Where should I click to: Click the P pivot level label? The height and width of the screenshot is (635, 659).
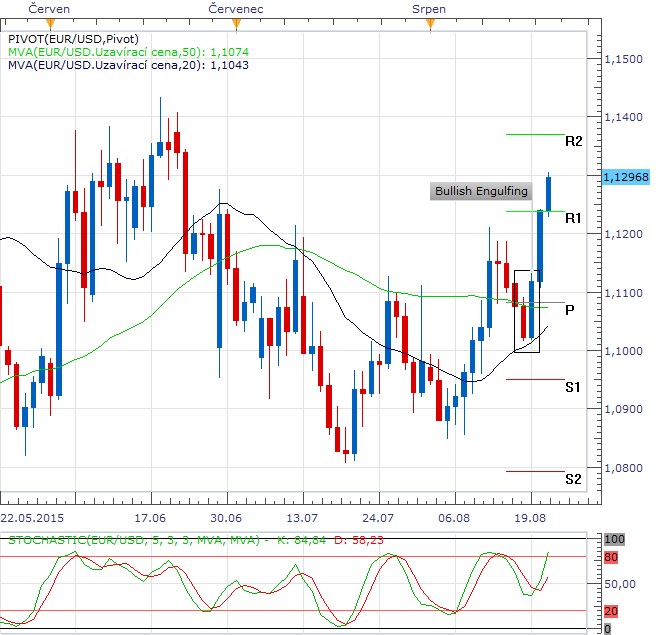click(569, 310)
